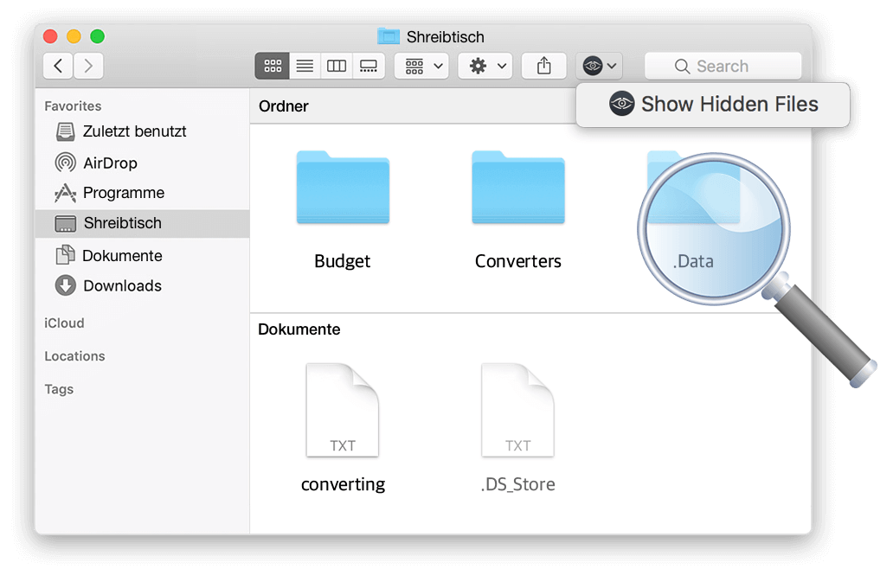Click the Tags sidebar section header
The image size is (893, 588).
59,389
